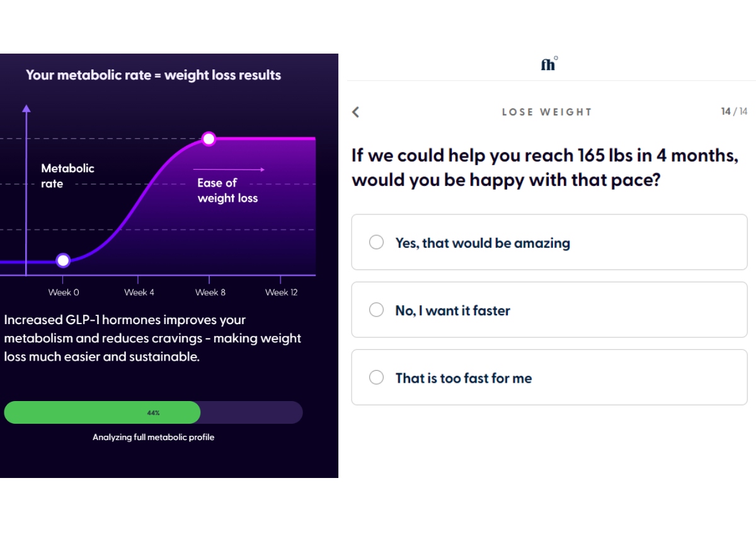Click the green progress bar showing 44%
756x536 pixels.
click(x=102, y=412)
